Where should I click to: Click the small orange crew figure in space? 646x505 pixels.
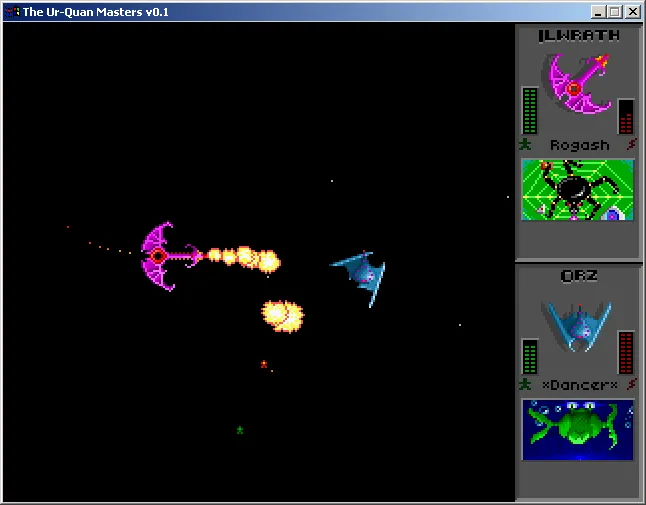pos(264,364)
